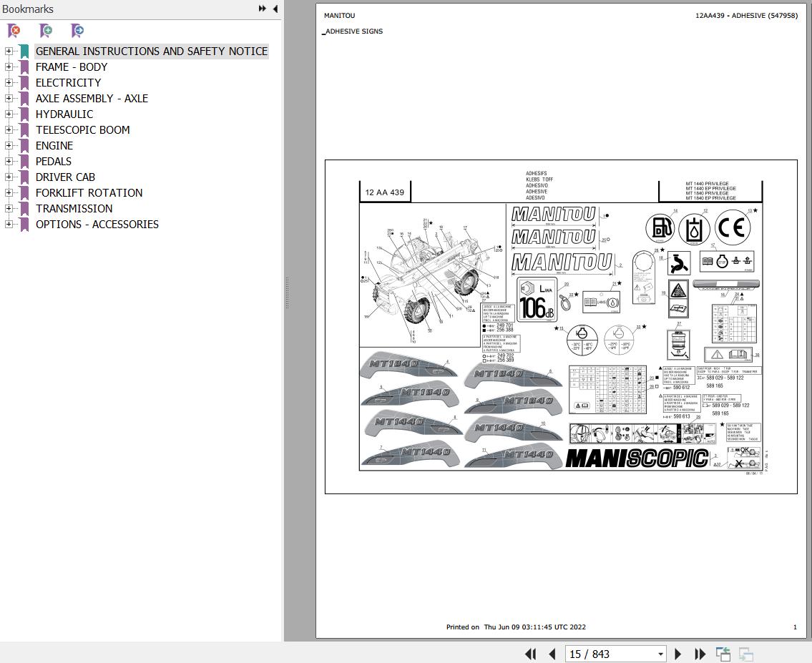Open the page number dropdown arrow
The height and width of the screenshot is (663, 812).
coord(660,654)
